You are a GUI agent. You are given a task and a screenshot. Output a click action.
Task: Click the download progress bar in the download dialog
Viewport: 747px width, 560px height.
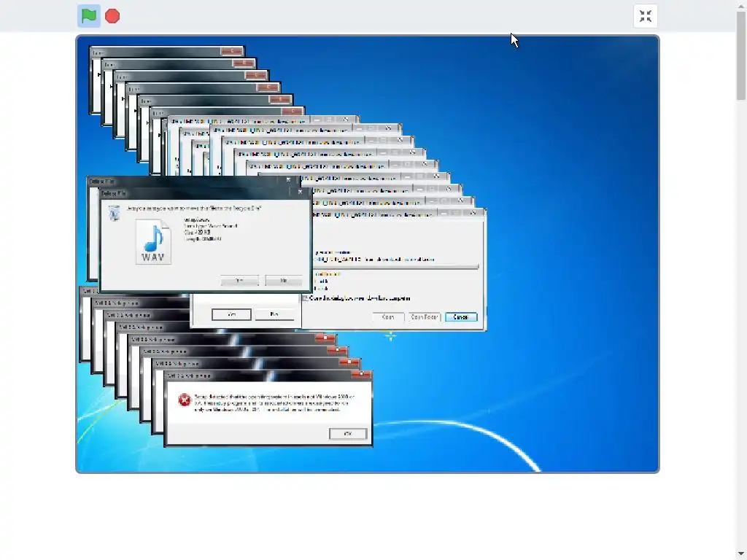tap(396, 267)
